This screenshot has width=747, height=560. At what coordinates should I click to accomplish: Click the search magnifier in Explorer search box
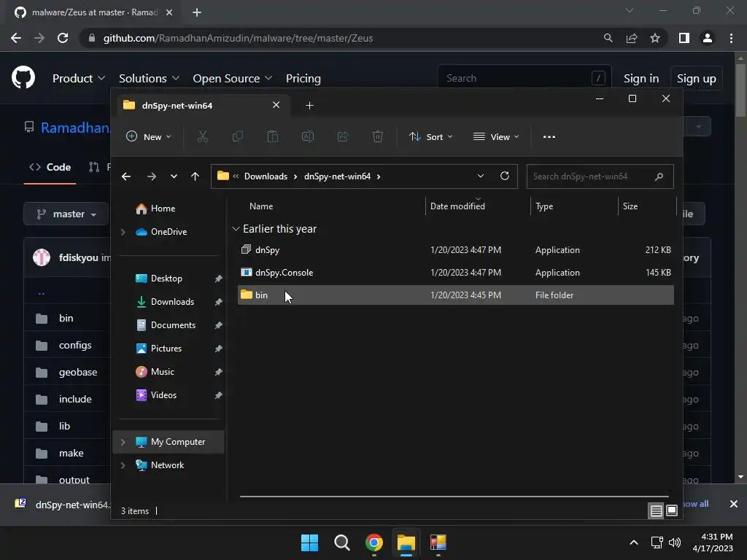pyautogui.click(x=659, y=176)
